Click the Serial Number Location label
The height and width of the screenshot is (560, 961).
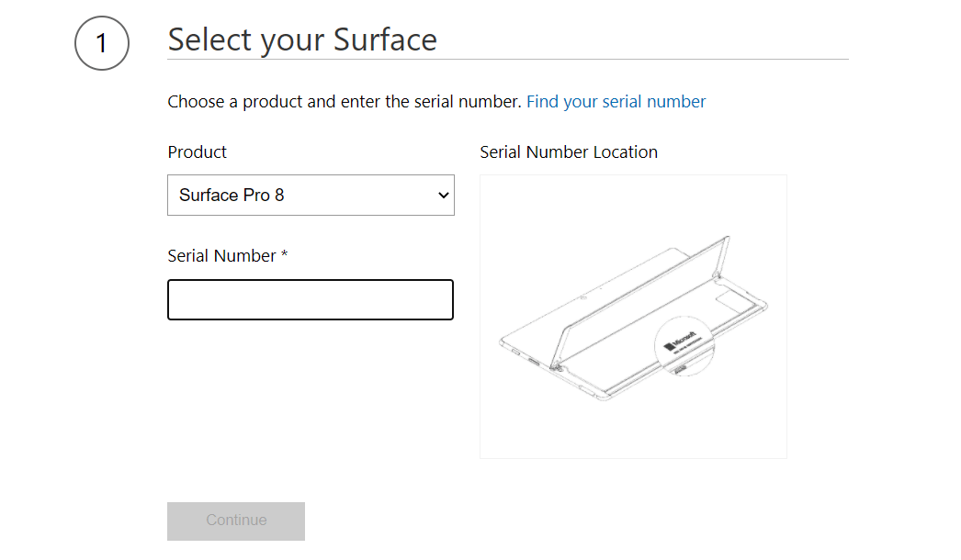pos(569,152)
